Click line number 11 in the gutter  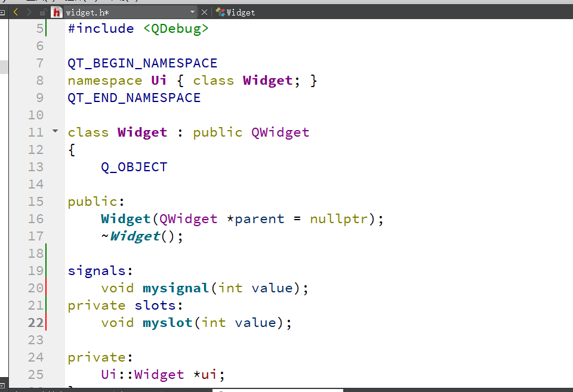[36, 132]
